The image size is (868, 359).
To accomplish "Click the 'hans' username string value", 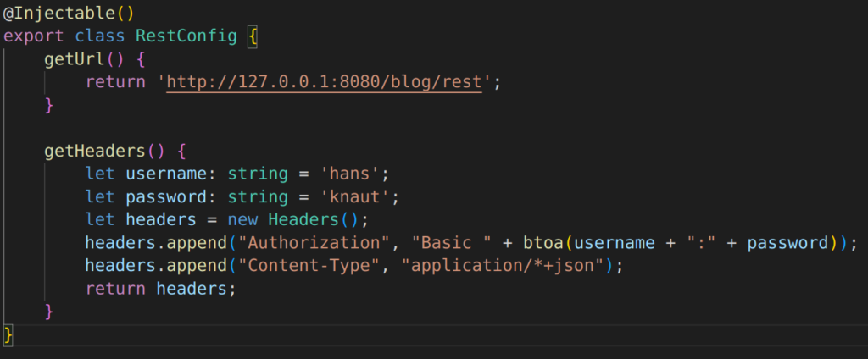I will pos(349,174).
